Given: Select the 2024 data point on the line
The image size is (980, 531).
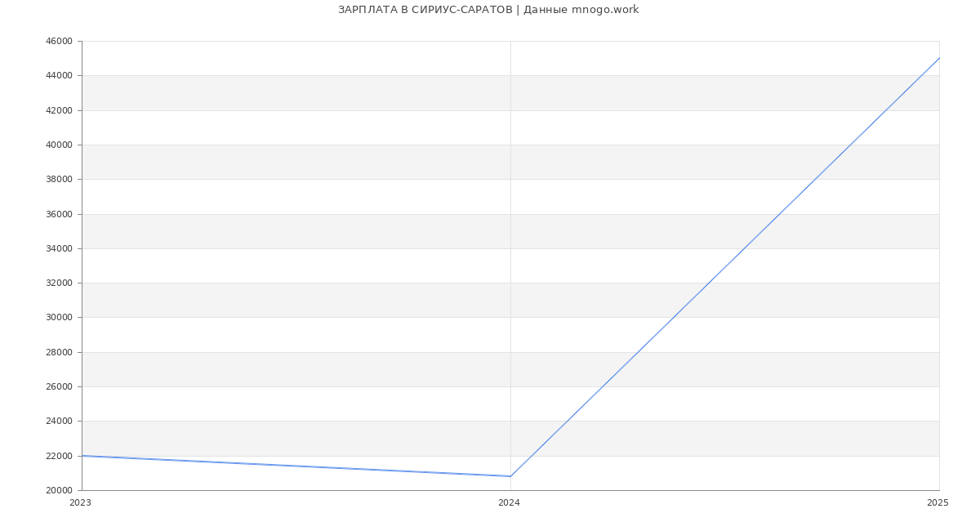Looking at the screenshot, I should [x=510, y=476].
